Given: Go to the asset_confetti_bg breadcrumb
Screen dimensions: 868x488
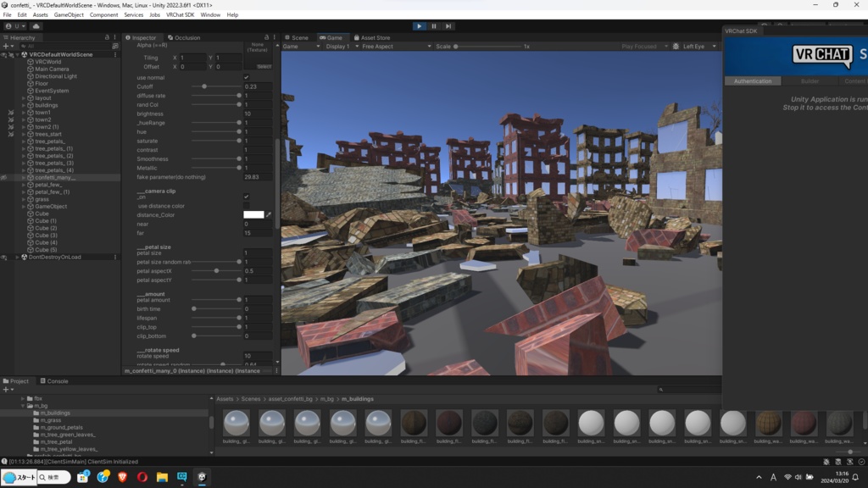Looking at the screenshot, I should (x=290, y=399).
